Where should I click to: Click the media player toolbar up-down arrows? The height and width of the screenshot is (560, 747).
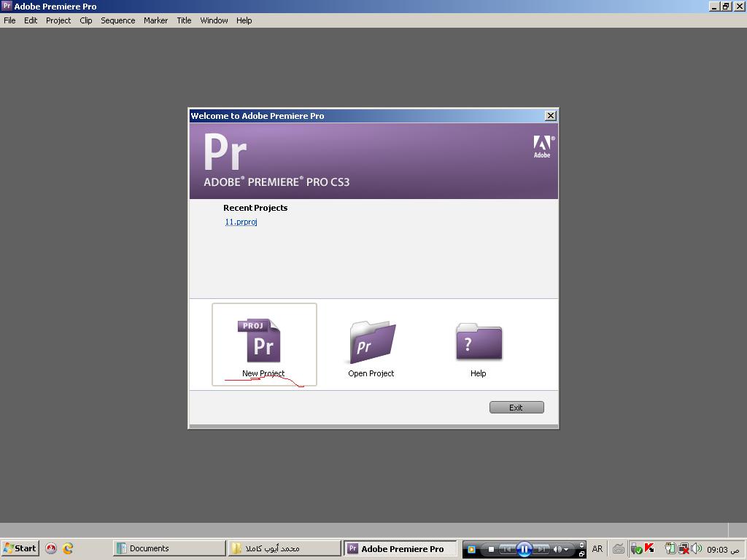click(x=581, y=545)
